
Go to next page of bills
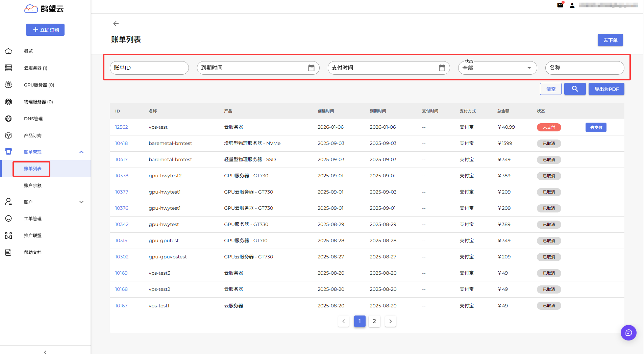click(x=390, y=321)
